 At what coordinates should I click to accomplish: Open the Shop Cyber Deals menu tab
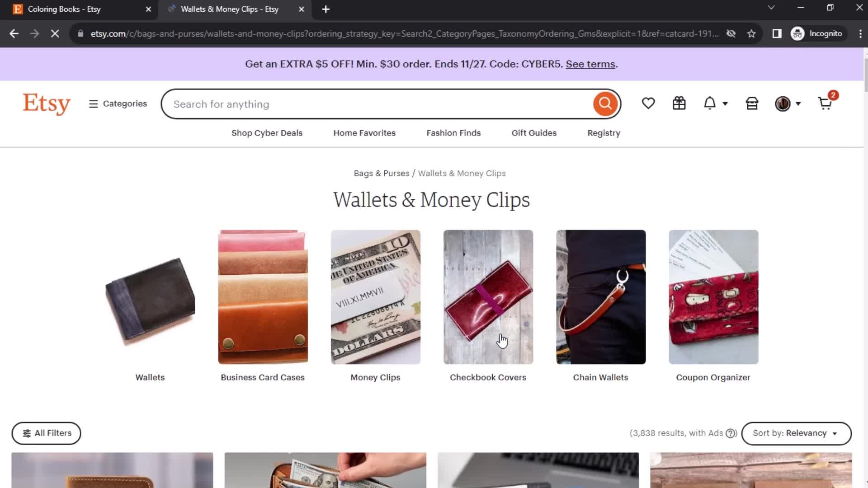[x=267, y=133]
